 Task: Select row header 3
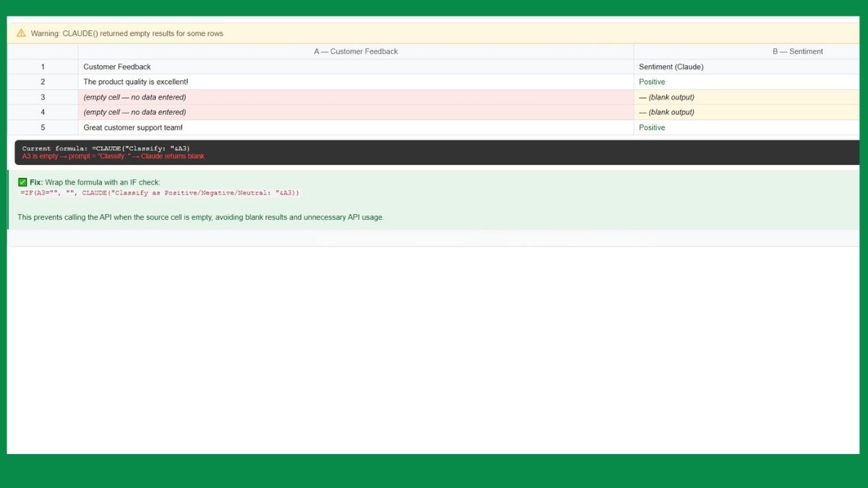point(43,97)
